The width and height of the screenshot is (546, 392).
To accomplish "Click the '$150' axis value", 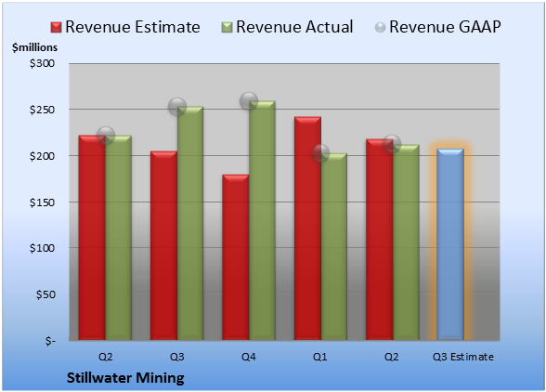I will (x=42, y=203).
